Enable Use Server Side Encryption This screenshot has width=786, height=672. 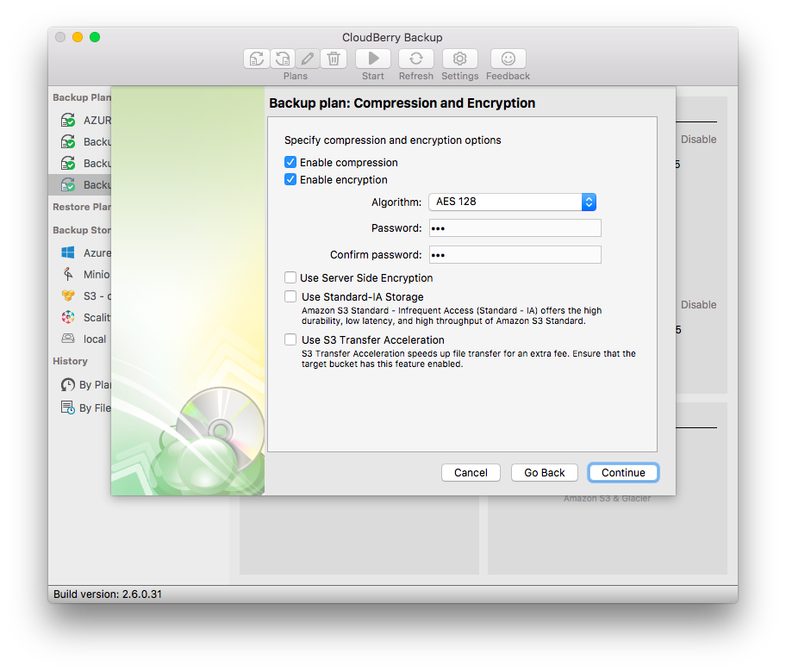290,278
